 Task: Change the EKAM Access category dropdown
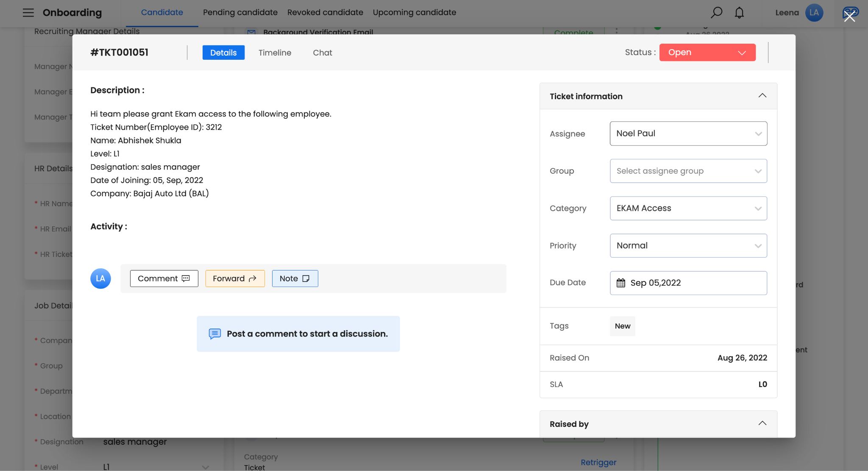[688, 208]
